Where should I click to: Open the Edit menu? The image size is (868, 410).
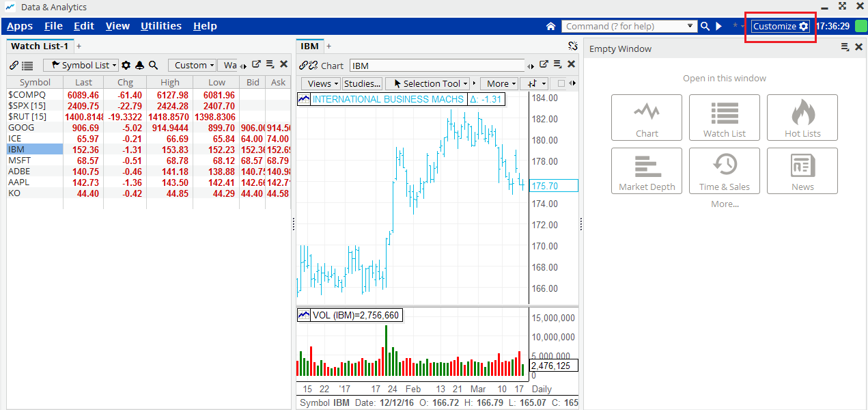(x=84, y=26)
